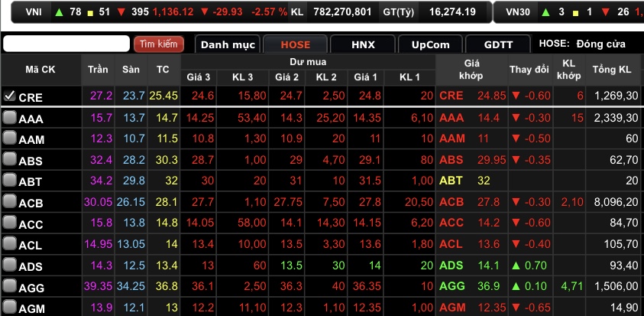Select the checkbox next to AGG
This screenshot has height=316, width=644.
coord(9,287)
